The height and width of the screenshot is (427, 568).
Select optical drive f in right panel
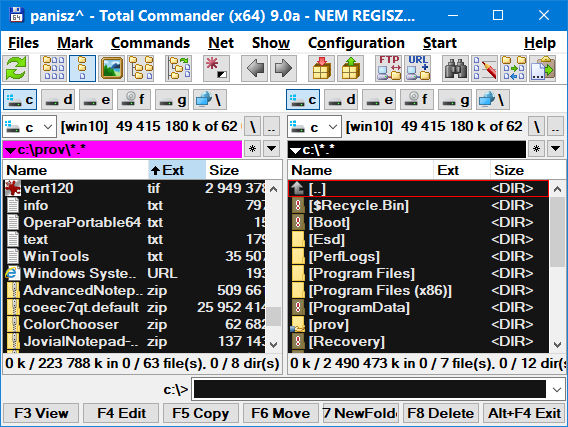(417, 100)
